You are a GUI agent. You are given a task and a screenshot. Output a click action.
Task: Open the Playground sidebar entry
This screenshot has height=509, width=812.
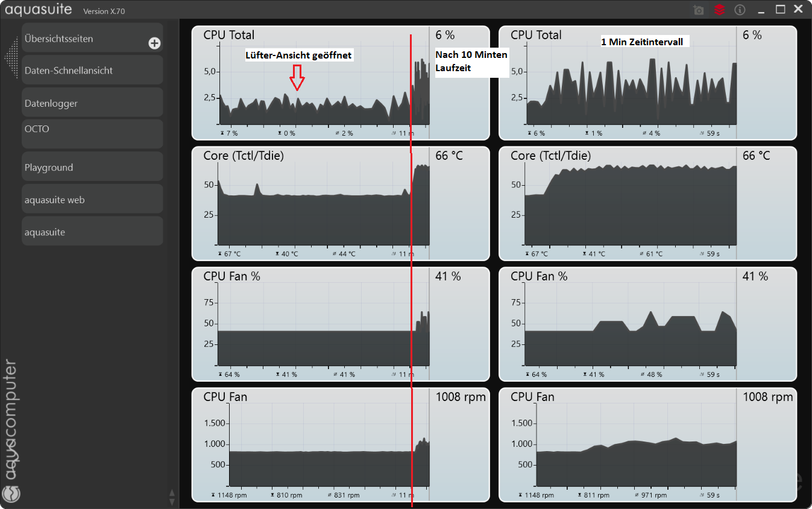click(92, 167)
